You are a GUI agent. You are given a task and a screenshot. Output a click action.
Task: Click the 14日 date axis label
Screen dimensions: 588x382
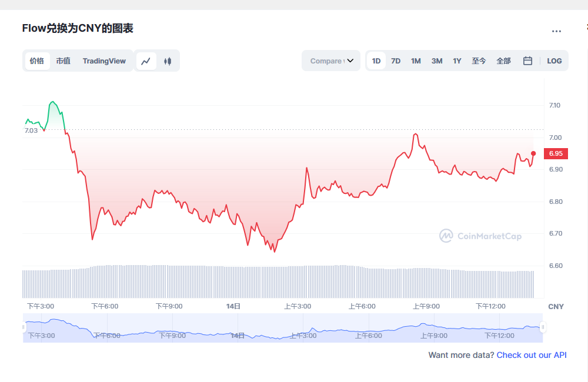[x=233, y=306]
